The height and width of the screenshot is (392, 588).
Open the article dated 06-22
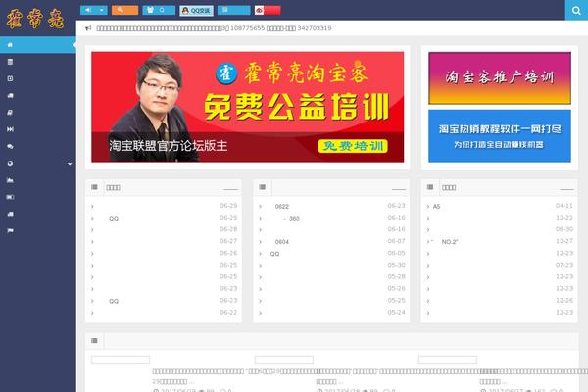[164, 313]
